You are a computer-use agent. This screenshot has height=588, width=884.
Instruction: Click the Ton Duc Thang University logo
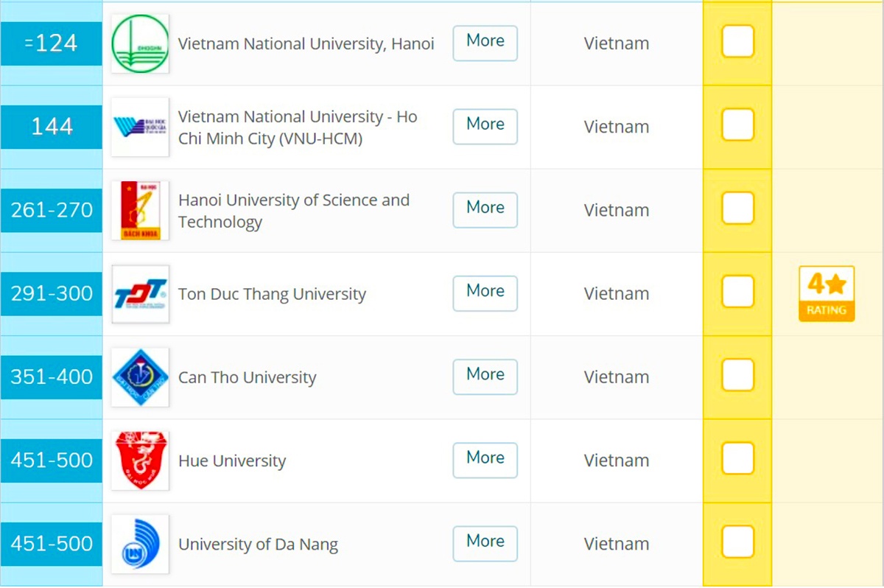tap(140, 293)
